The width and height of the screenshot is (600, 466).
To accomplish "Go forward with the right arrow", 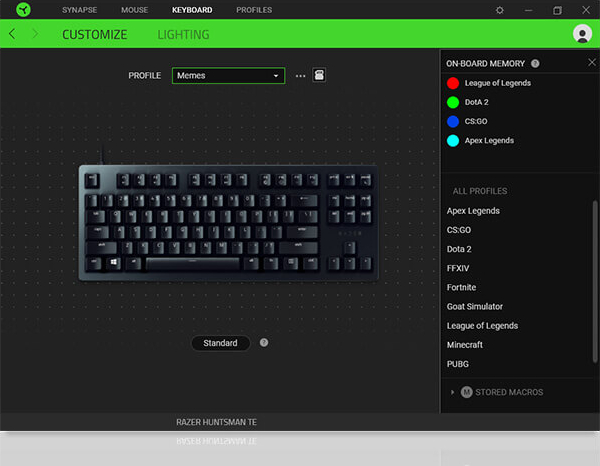I will pyautogui.click(x=35, y=34).
